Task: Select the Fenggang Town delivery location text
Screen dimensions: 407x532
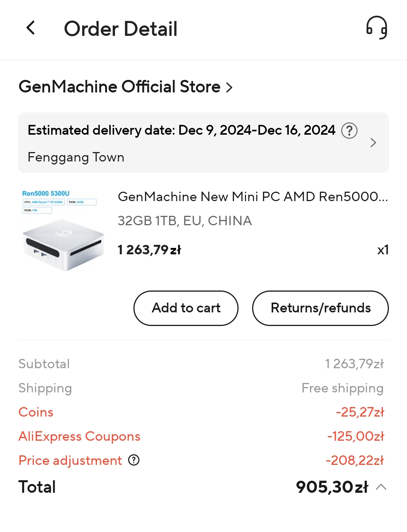Action: 76,157
